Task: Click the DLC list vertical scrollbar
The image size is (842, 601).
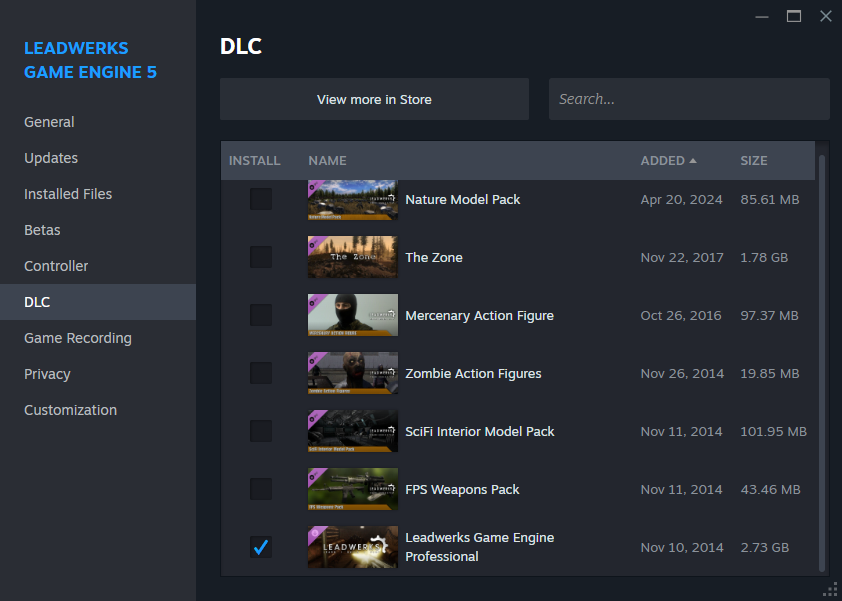Action: pos(822,360)
